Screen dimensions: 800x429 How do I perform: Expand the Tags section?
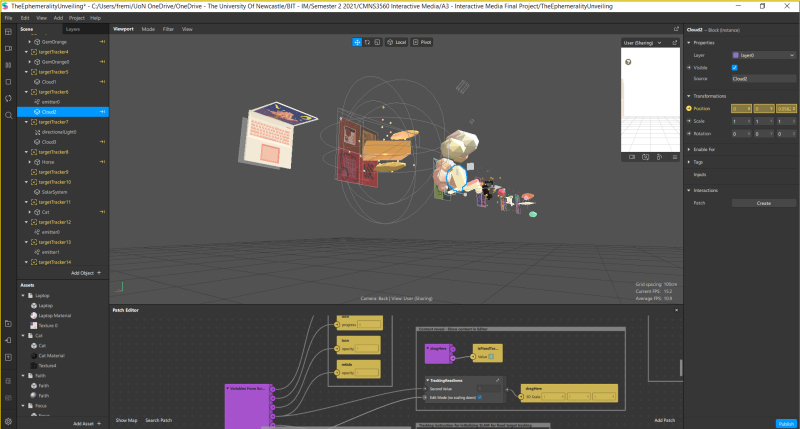[x=689, y=162]
